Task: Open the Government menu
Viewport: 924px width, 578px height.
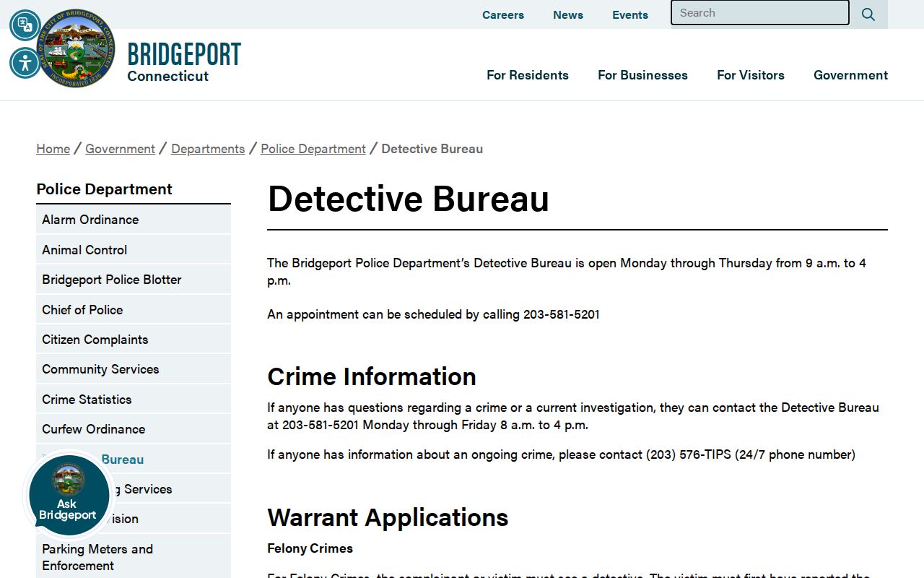Action: click(x=850, y=75)
